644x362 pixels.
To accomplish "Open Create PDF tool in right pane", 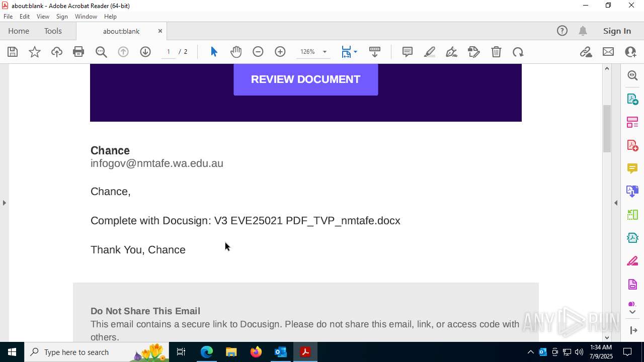I will click(632, 145).
